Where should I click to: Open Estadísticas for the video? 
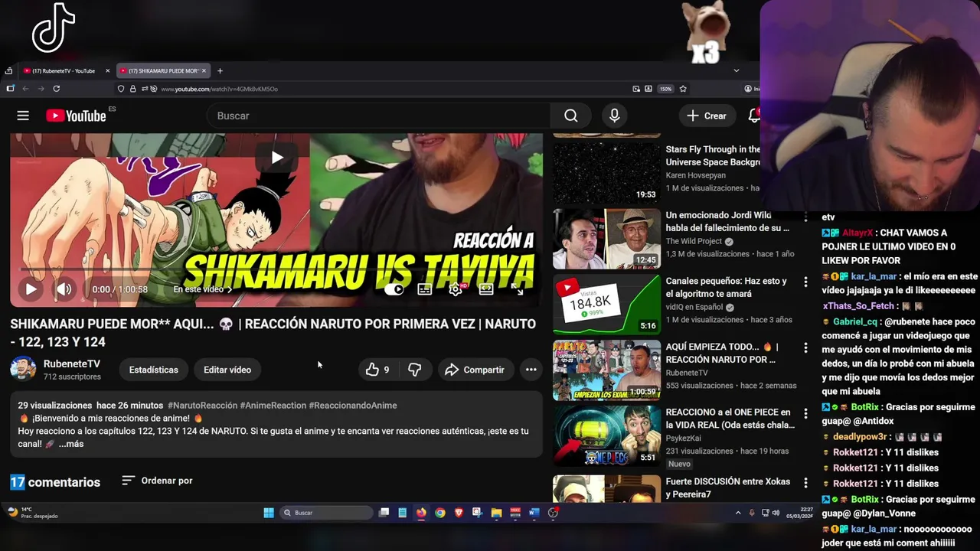(x=153, y=370)
